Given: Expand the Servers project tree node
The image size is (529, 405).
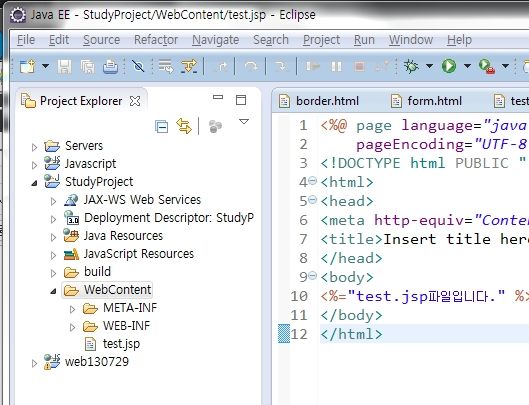Looking at the screenshot, I should click(34, 147).
